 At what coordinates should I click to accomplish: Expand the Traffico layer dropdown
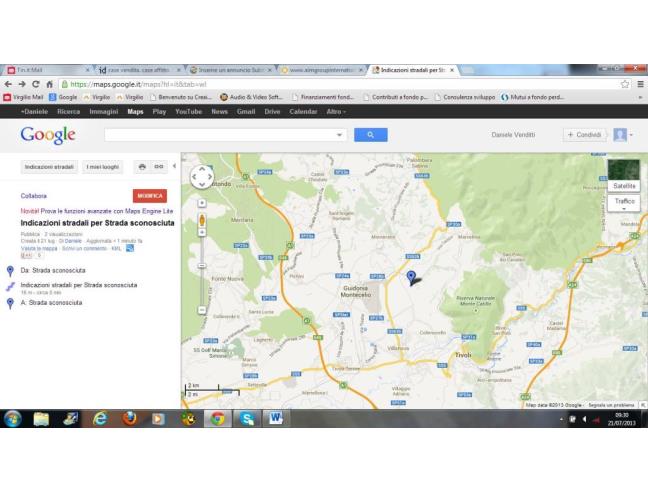click(624, 207)
